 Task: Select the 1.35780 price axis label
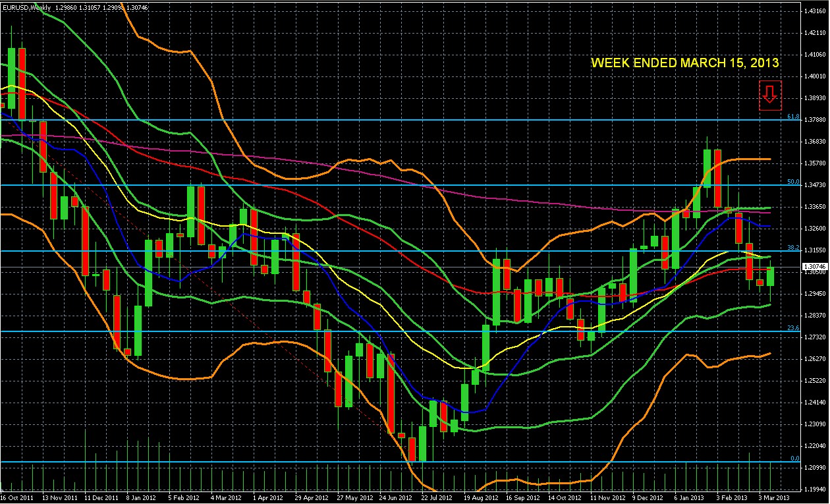(816, 163)
